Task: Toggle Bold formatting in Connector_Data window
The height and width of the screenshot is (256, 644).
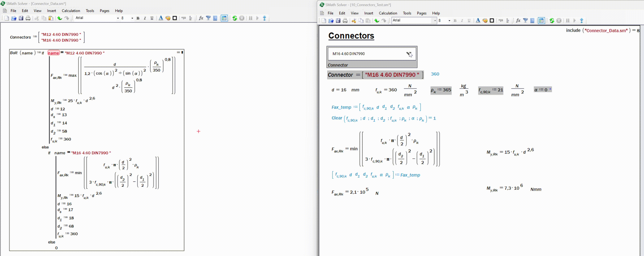Action: [x=138, y=18]
